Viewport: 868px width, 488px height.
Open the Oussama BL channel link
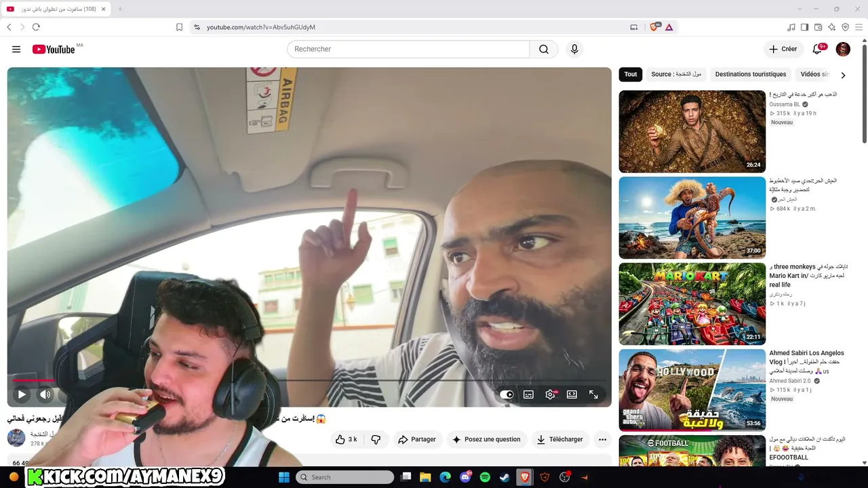(785, 104)
